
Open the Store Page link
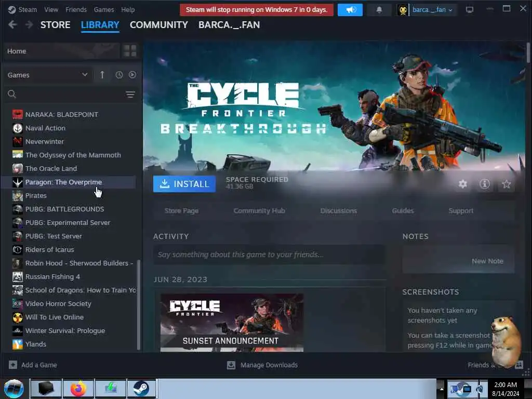pos(181,211)
